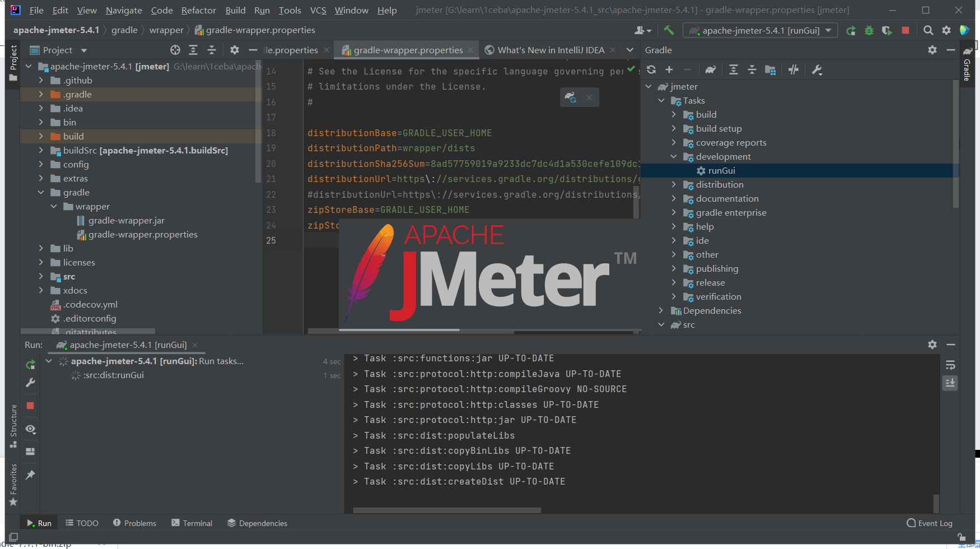Refresh all Gradle projects
Screen dimensions: 980x549
(651, 69)
